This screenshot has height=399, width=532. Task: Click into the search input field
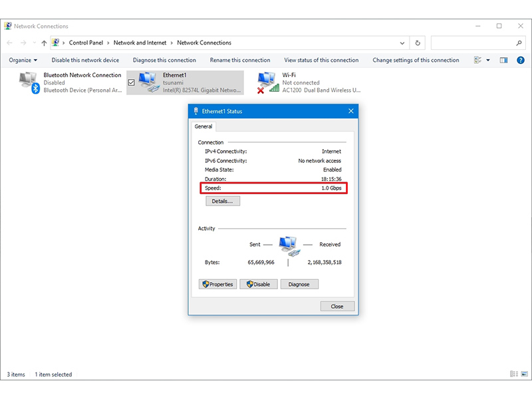click(x=473, y=43)
